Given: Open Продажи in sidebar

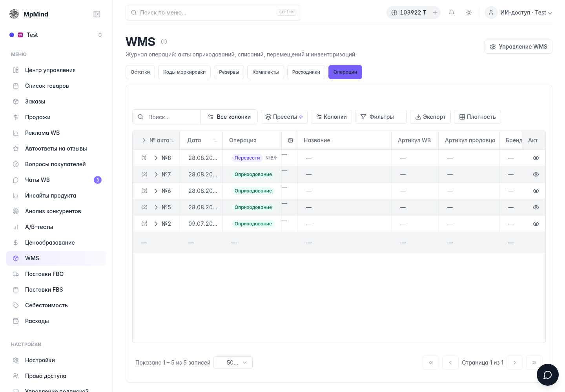Looking at the screenshot, I should click(56, 117).
